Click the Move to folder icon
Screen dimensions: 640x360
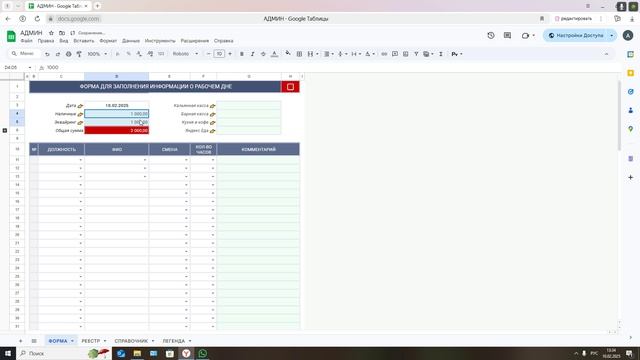pyautogui.click(x=62, y=33)
